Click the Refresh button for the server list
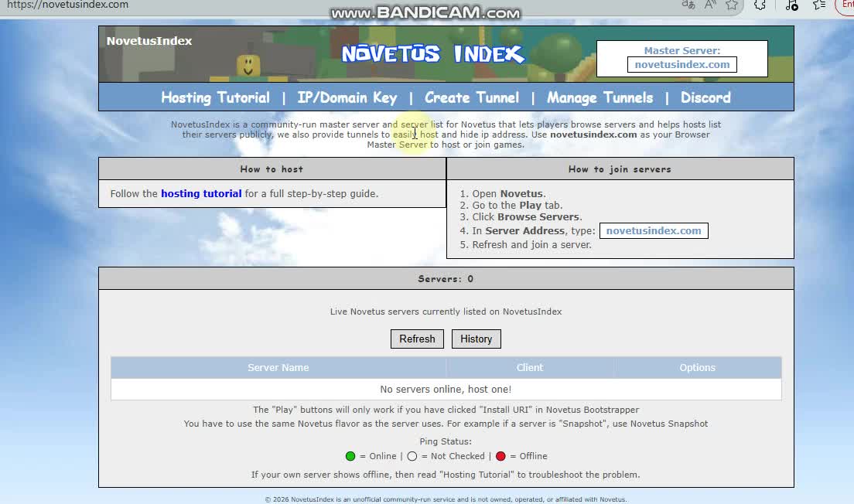 [417, 339]
